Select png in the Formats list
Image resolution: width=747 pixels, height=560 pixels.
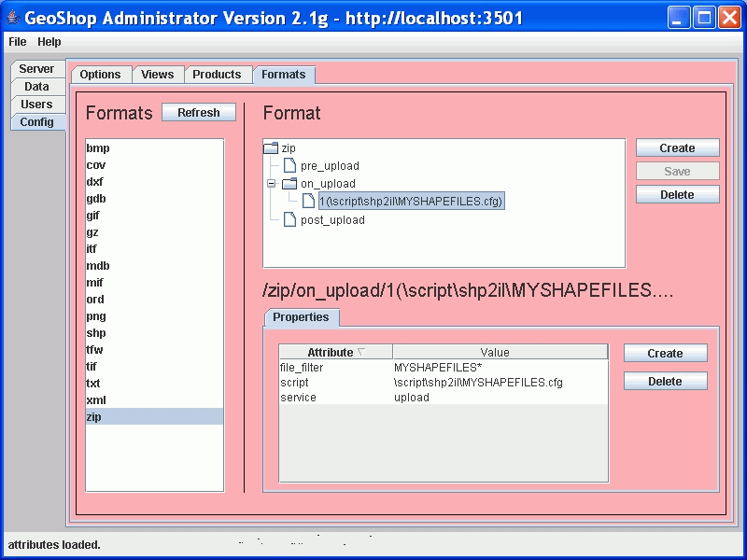(154, 316)
